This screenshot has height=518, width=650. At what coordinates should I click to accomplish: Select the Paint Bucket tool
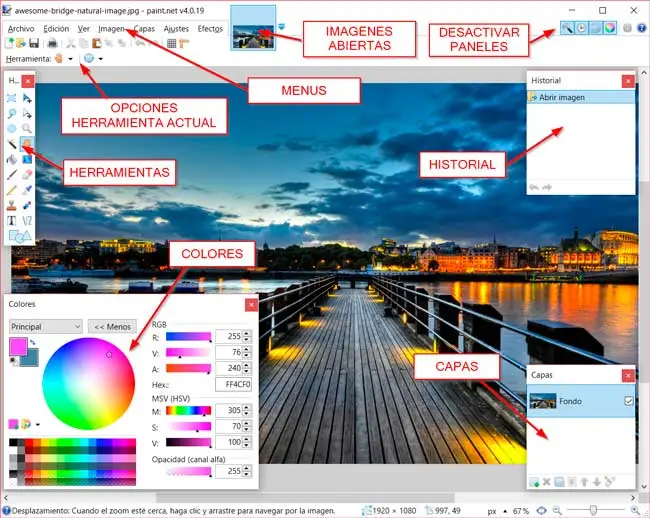click(12, 159)
